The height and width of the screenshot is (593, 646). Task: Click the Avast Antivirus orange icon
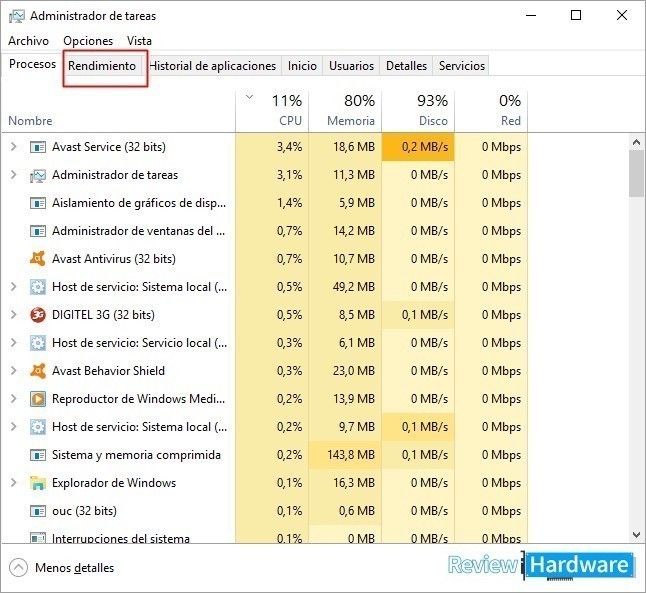coord(38,259)
